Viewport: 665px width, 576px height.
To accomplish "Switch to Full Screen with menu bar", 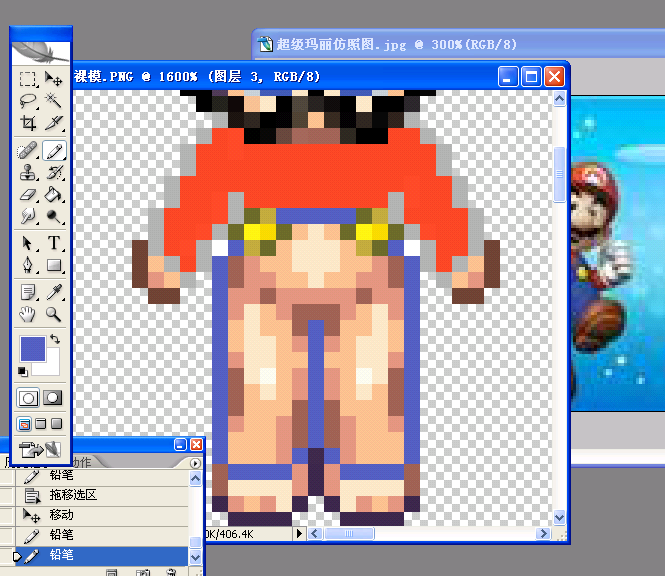I will [41, 424].
